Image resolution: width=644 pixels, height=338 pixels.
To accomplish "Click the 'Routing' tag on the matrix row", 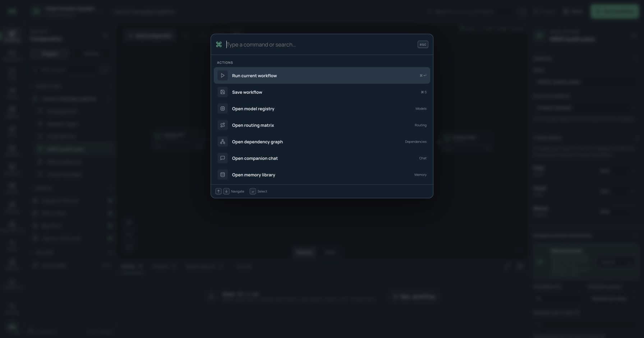I will pos(420,125).
